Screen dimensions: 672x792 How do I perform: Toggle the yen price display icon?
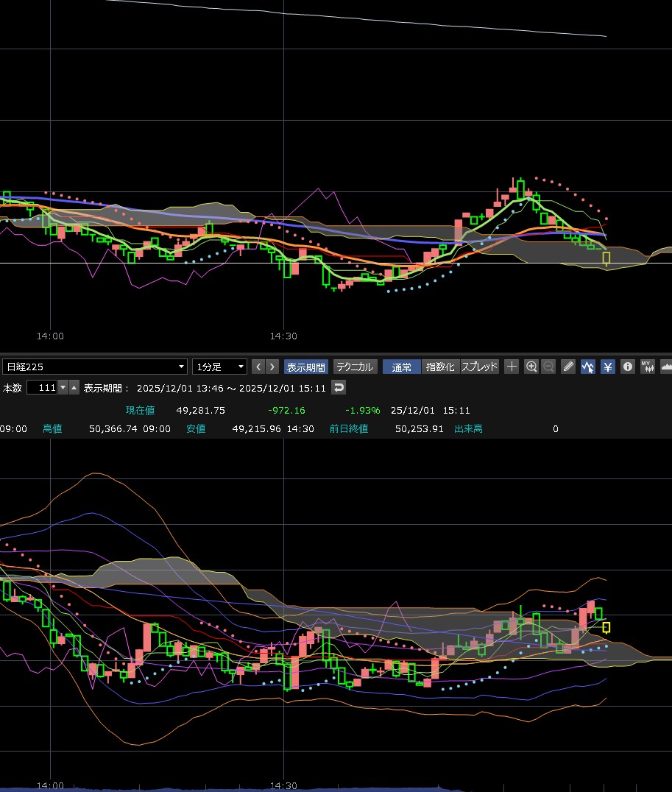(607, 367)
